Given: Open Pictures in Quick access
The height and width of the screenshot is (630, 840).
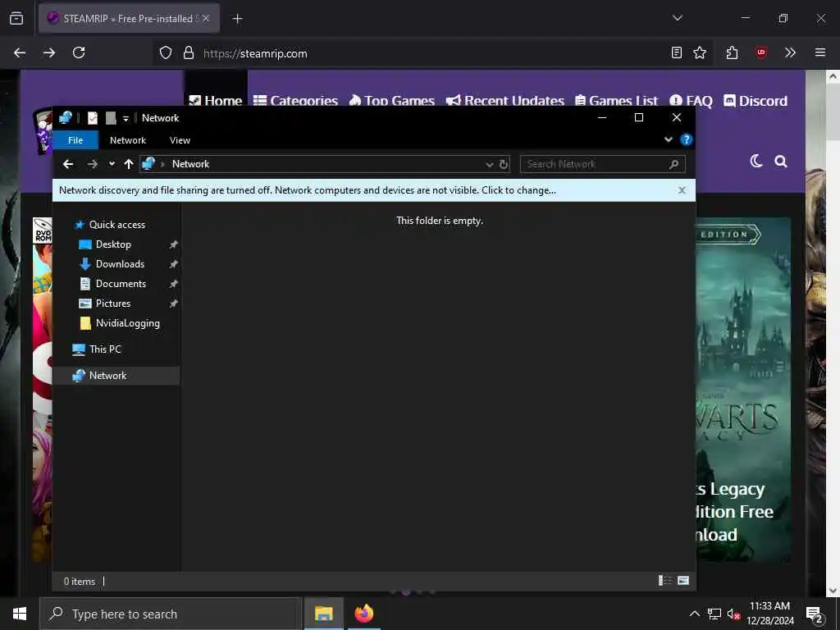Looking at the screenshot, I should pos(113,304).
